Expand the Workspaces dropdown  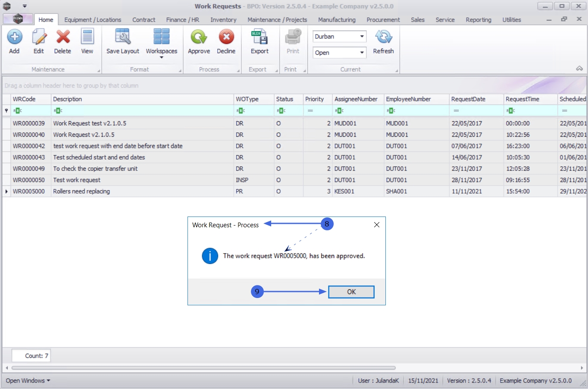click(x=162, y=56)
